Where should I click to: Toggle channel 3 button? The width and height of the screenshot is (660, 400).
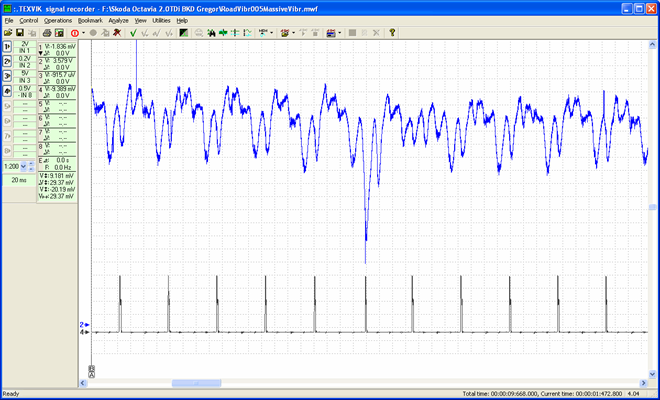click(x=7, y=76)
